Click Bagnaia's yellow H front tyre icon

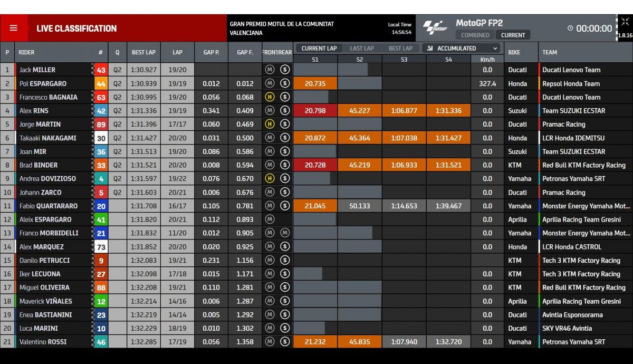click(270, 97)
